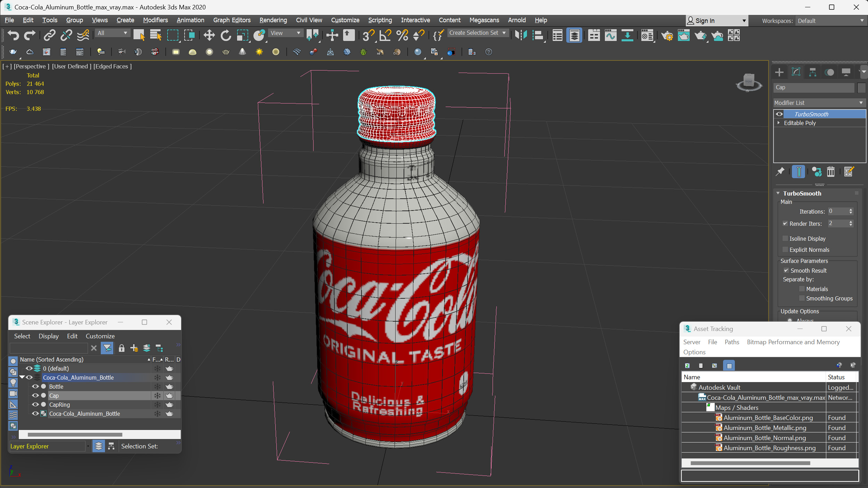Activate the Select Object tool
Viewport: 868px width, 488px height.
point(139,35)
